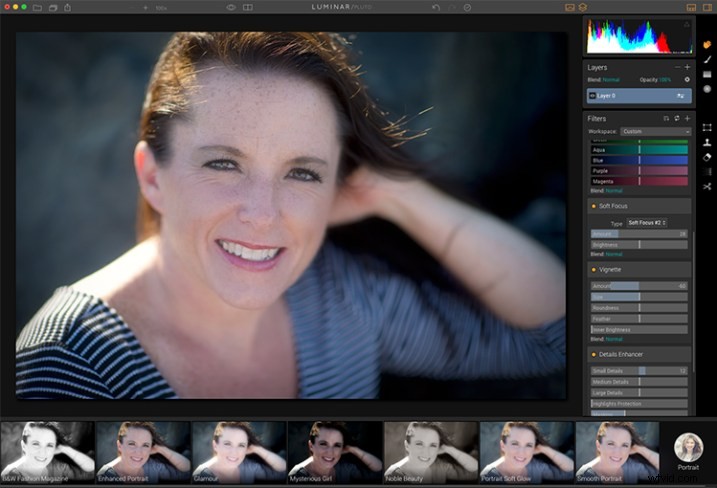Screen dimensions: 717x488
Task: Open image with the folder icon
Action: coord(37,8)
